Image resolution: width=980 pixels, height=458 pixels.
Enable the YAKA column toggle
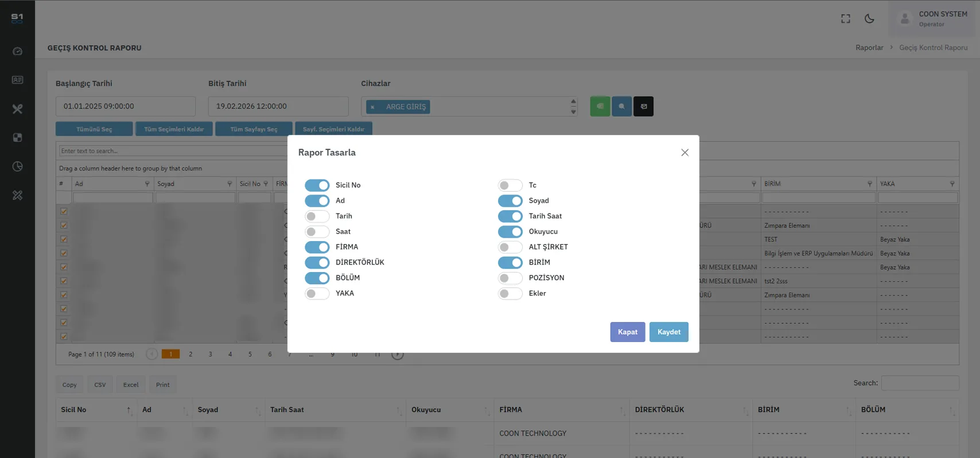coord(317,293)
